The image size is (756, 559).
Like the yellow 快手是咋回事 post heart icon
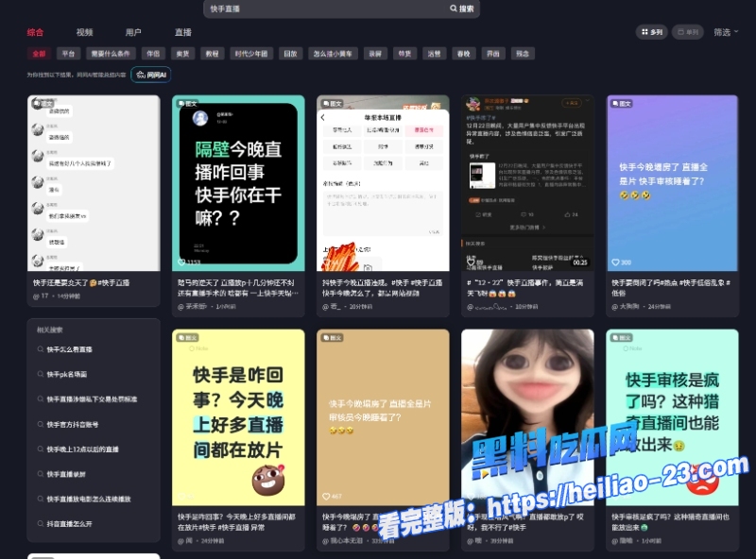point(181,497)
